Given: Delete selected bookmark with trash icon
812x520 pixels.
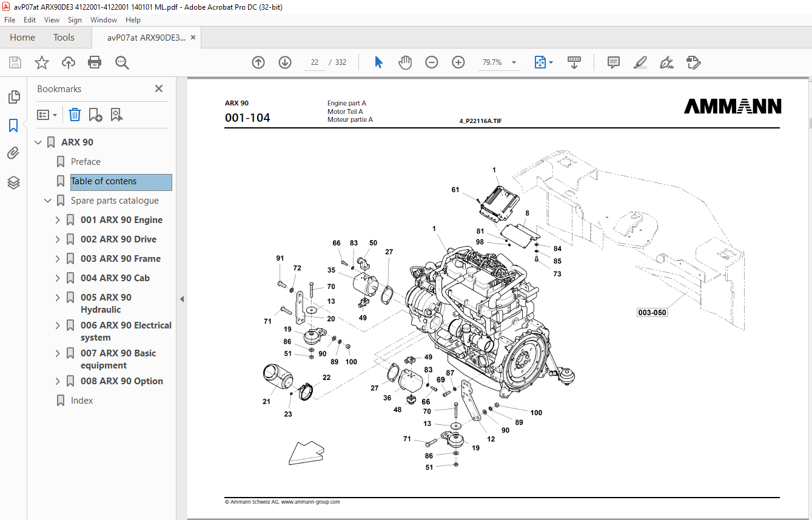Looking at the screenshot, I should pos(75,115).
